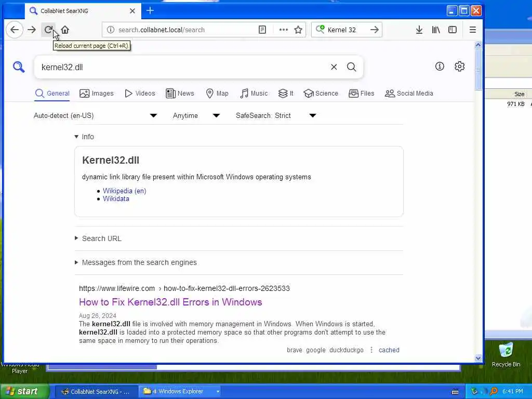Open a new browser tab
This screenshot has width=532, height=399.
pyautogui.click(x=150, y=10)
